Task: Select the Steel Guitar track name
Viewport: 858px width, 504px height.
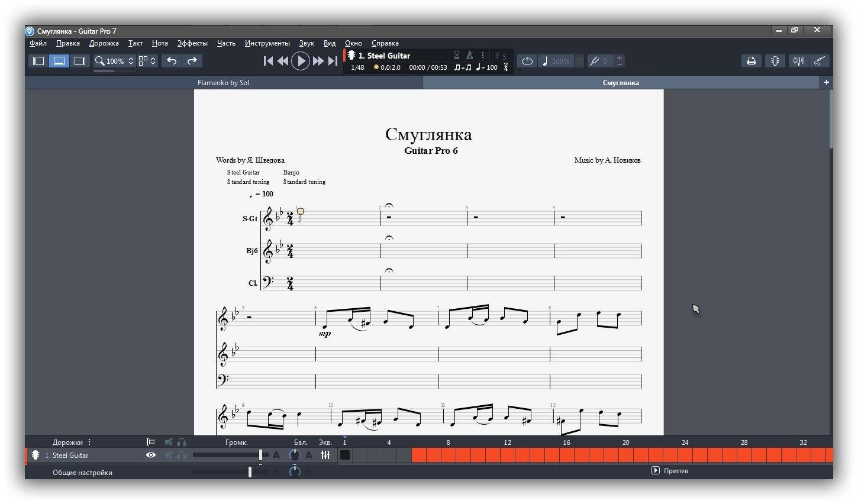Action: coord(70,455)
